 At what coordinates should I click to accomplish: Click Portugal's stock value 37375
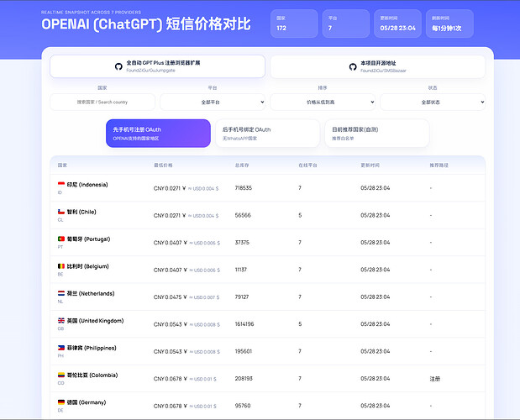pos(242,242)
